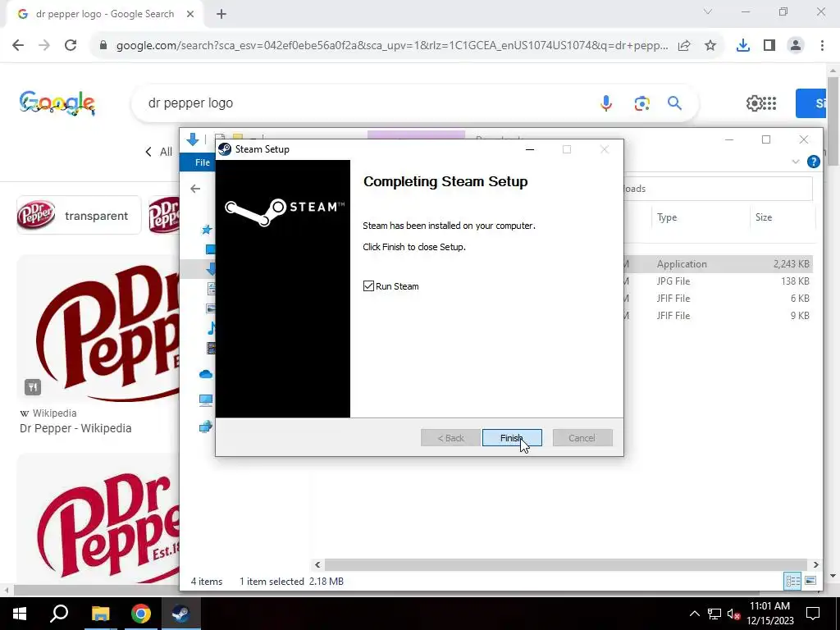Open network tray icon

pos(714,614)
